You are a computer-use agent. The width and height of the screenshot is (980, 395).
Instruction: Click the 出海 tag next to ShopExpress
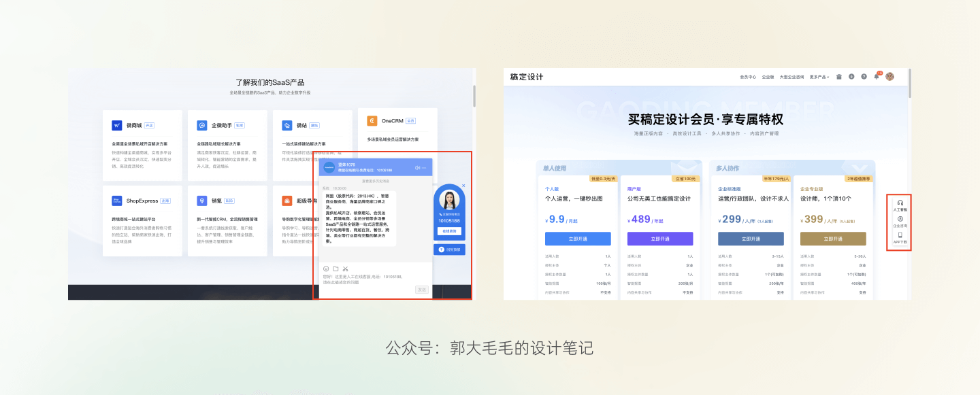coord(165,201)
